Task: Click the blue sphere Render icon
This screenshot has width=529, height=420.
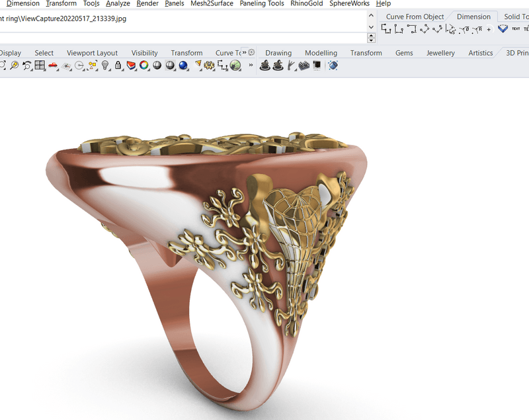Action: click(183, 65)
